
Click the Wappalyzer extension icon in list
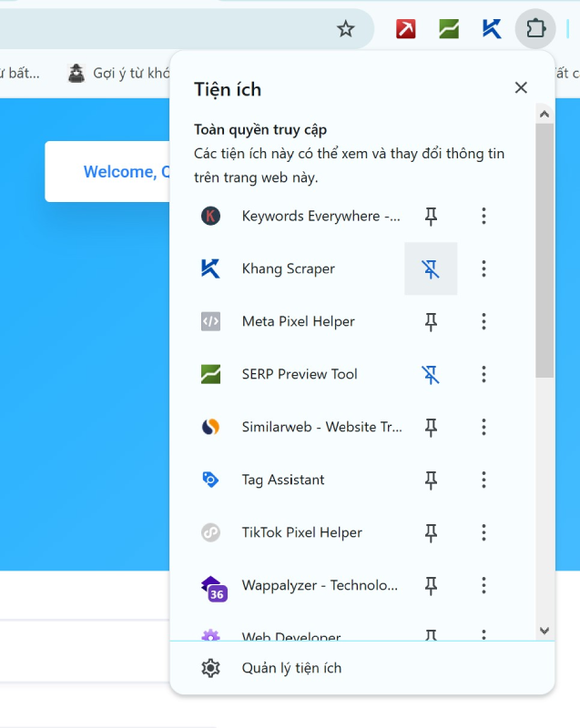pyautogui.click(x=211, y=587)
